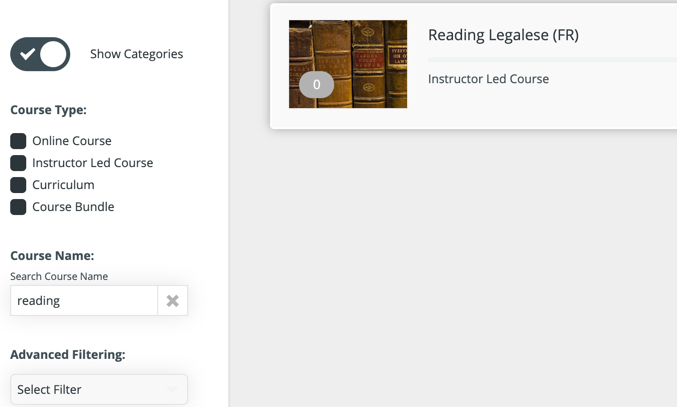Click the progress bar under Reading Legalese

coord(552,60)
